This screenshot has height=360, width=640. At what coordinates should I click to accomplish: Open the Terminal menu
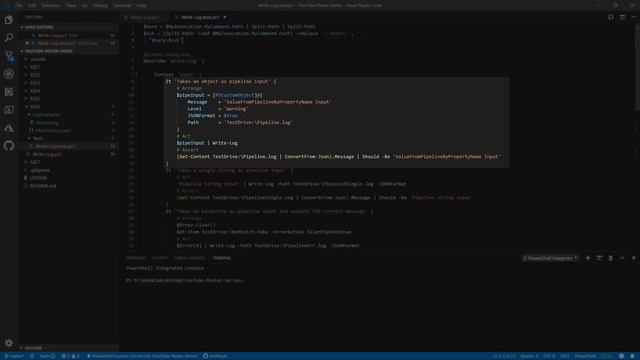[x=122, y=6]
